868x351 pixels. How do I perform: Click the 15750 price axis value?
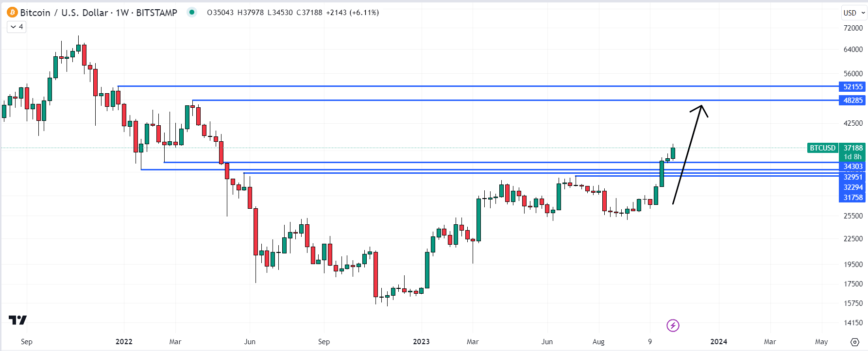[x=853, y=303]
